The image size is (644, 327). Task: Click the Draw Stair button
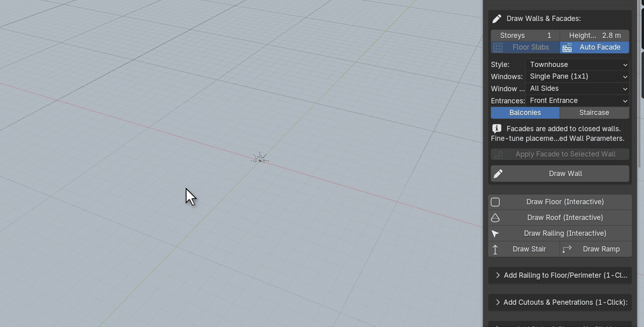524,249
